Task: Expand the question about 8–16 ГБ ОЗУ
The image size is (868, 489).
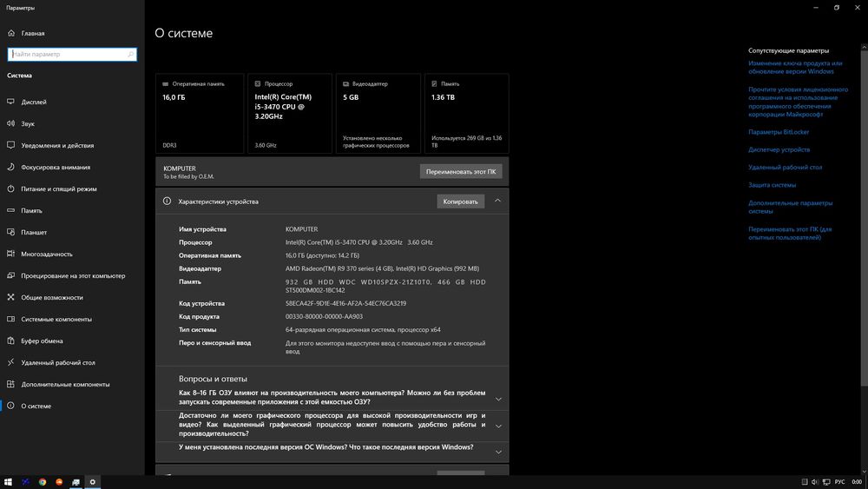Action: tap(498, 399)
